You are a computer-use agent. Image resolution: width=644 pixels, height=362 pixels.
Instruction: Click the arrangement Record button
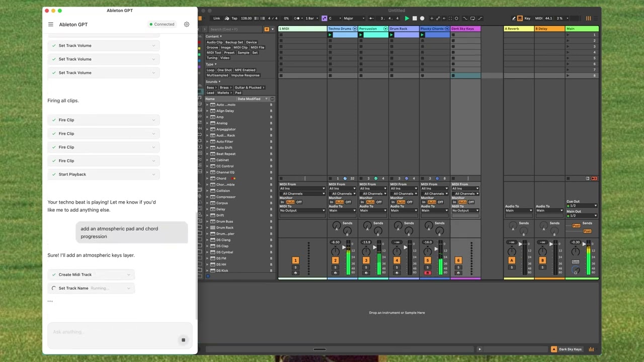point(422,19)
